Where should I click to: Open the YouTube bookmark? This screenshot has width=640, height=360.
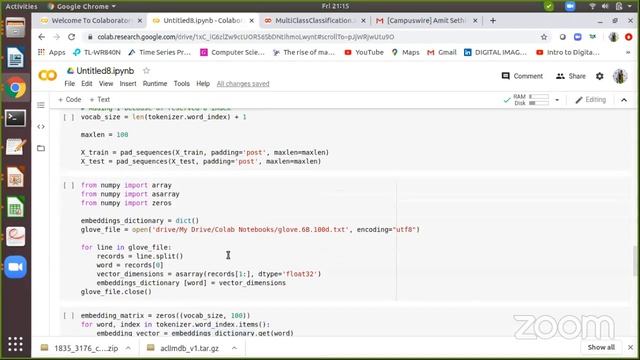coord(364,52)
